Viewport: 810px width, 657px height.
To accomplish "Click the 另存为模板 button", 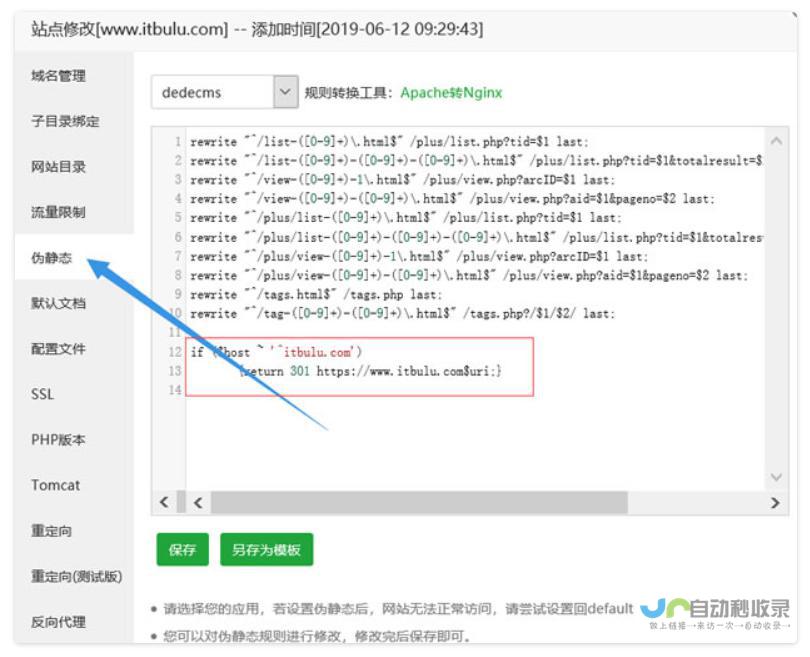I will pos(267,550).
